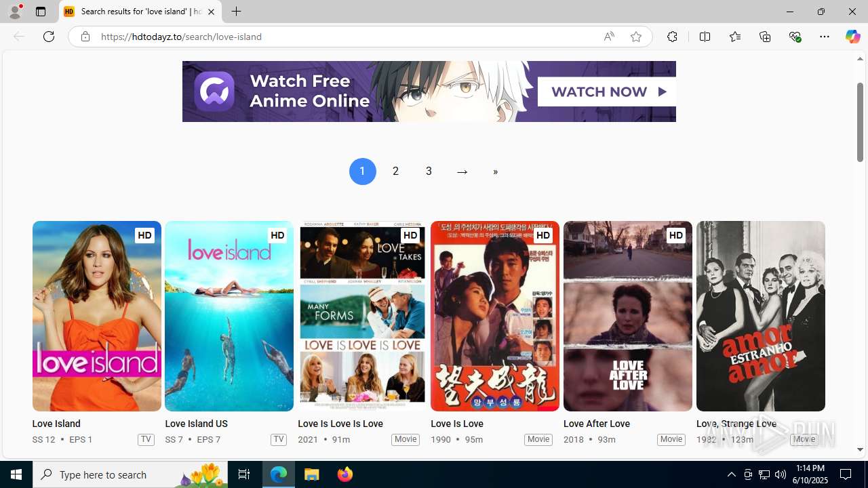This screenshot has height=488, width=868.
Task: Launch Firefox from taskbar
Action: pyautogui.click(x=344, y=474)
